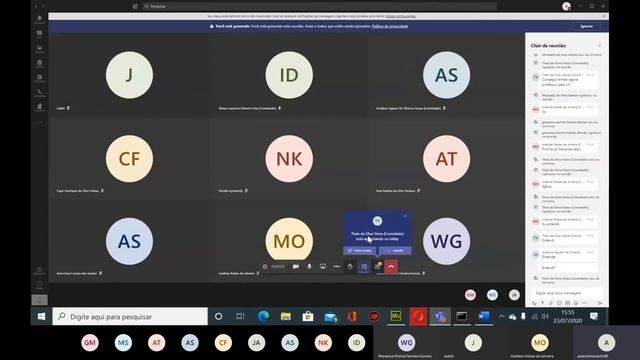Screen dimensions: 640x360
Task: Raise hand using the meeting toolbar icon
Action: 350,267
